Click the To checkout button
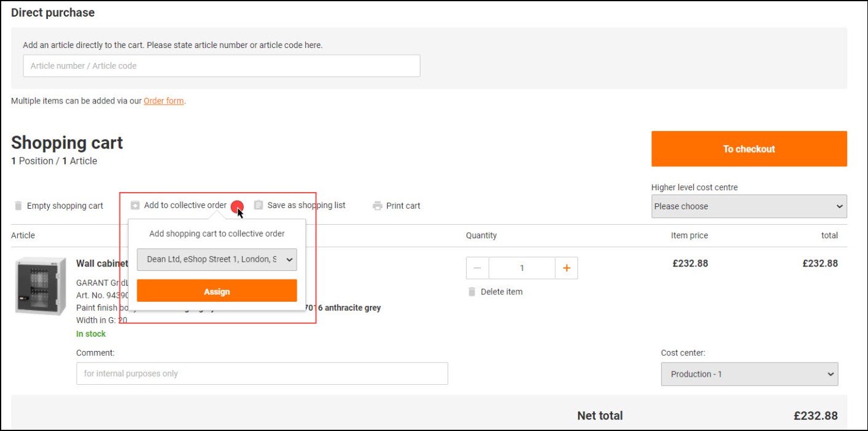868x431 pixels. [749, 149]
